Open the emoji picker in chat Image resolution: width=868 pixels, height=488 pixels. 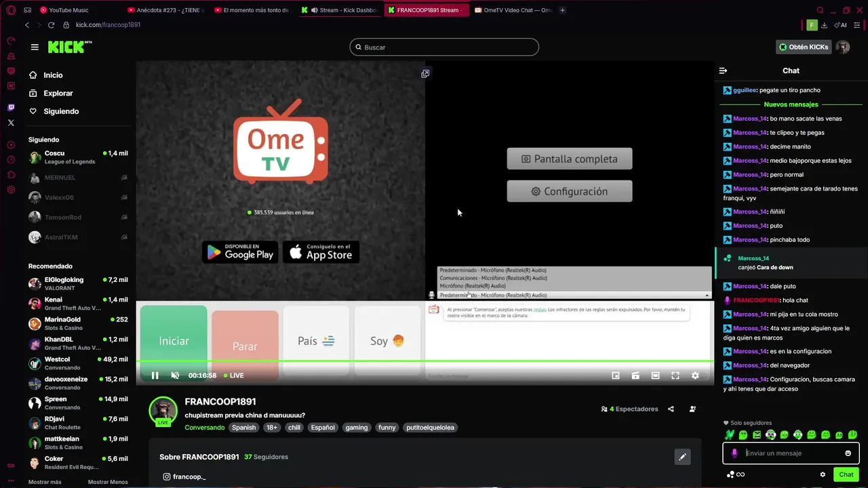(848, 453)
